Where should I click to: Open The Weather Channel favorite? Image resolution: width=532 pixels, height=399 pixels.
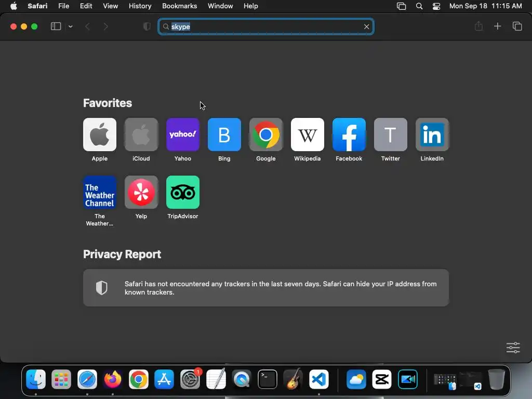(99, 192)
